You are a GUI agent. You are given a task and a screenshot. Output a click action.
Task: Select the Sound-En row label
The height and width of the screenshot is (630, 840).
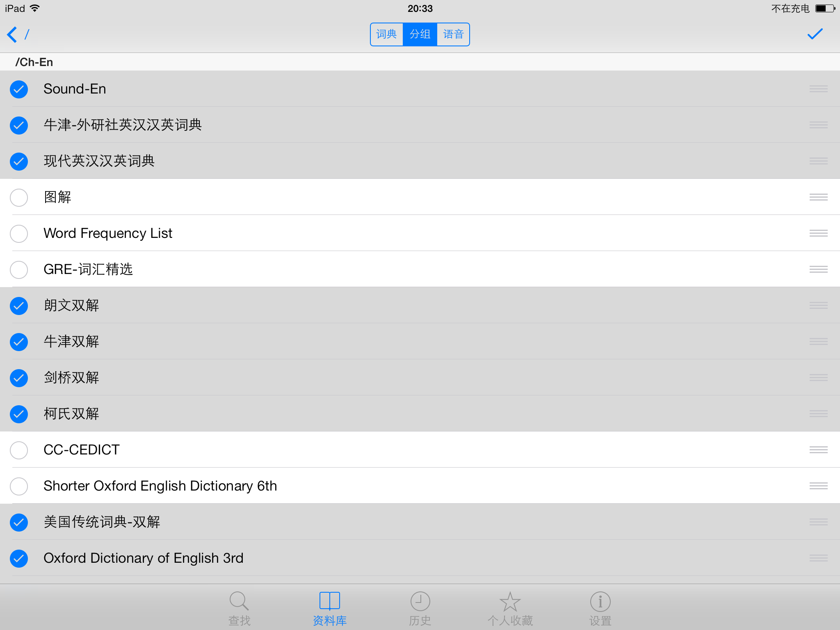click(75, 89)
